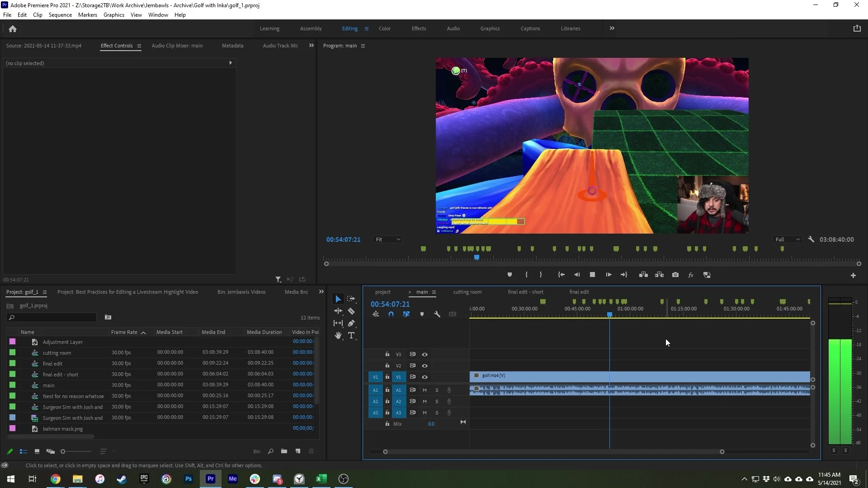Viewport: 868px width, 488px height.
Task: Mute audio track A1
Action: (425, 390)
